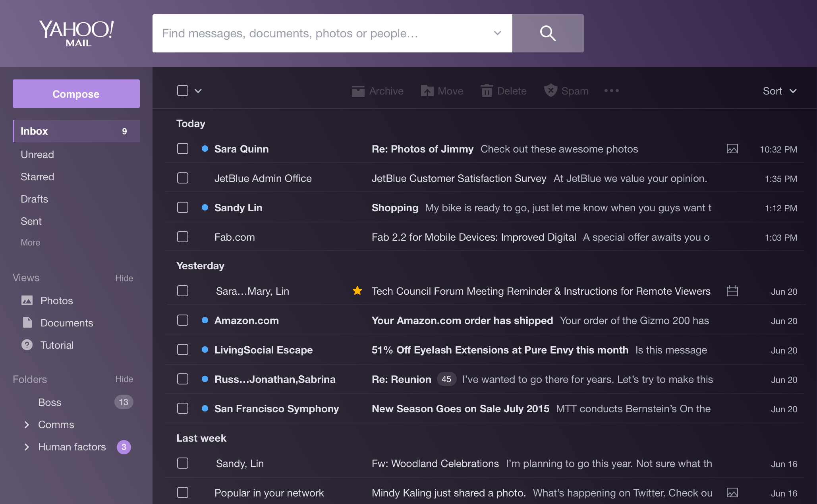This screenshot has width=817, height=504.
Task: Mark selected mail as Spam
Action: 551,91
